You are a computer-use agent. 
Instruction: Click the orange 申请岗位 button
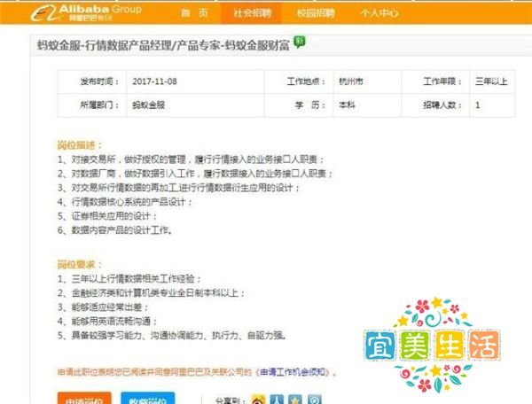(84, 399)
